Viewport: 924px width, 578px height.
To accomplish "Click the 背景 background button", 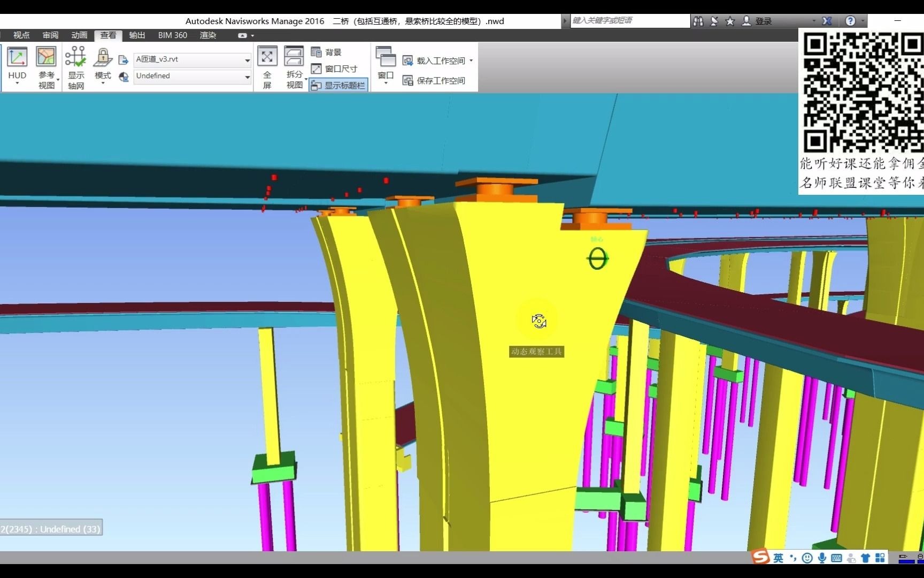I will point(326,52).
